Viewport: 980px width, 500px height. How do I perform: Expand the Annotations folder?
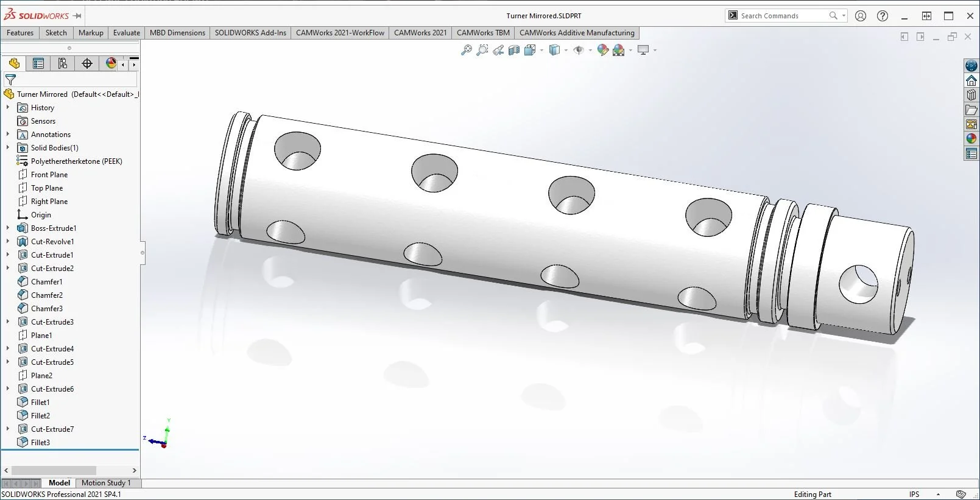8,134
